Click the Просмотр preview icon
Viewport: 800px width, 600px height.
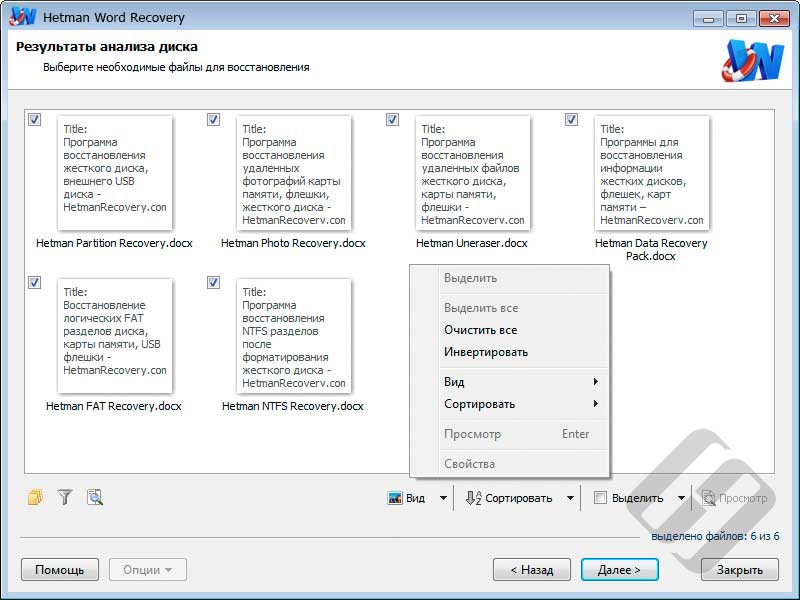pos(709,498)
